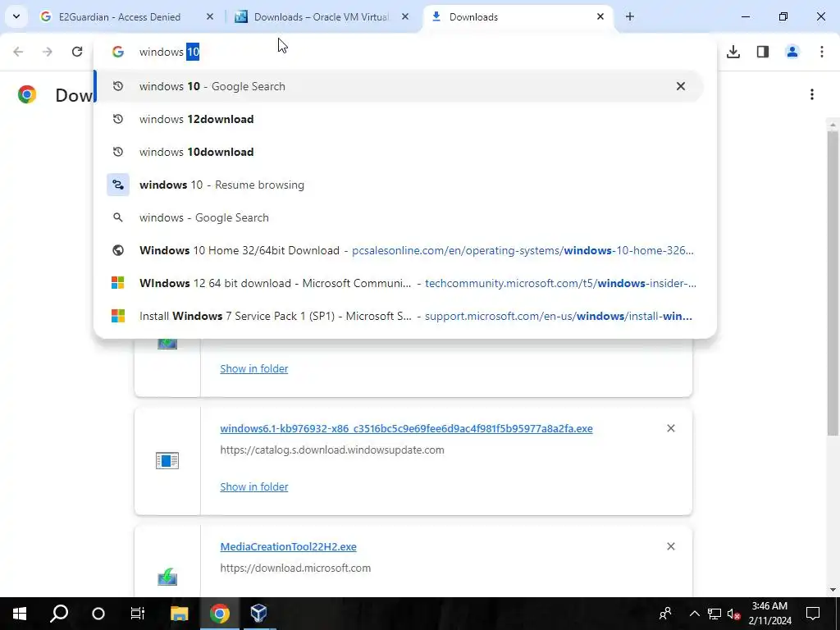Click the Chrome logo on Downloads page

tap(27, 94)
